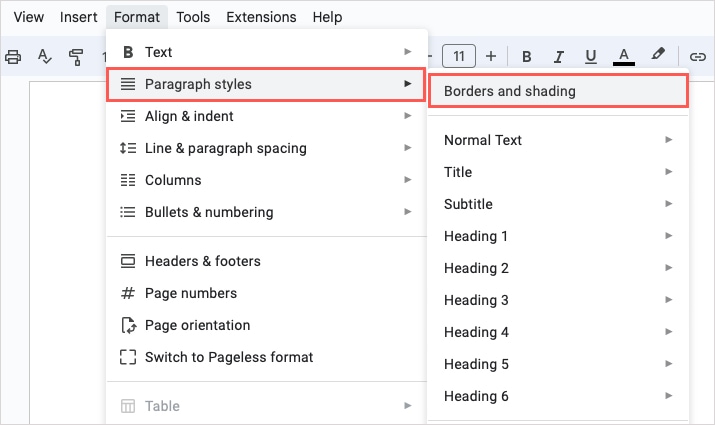Open the text color picker
Screen dimensions: 715x425
tap(624, 56)
